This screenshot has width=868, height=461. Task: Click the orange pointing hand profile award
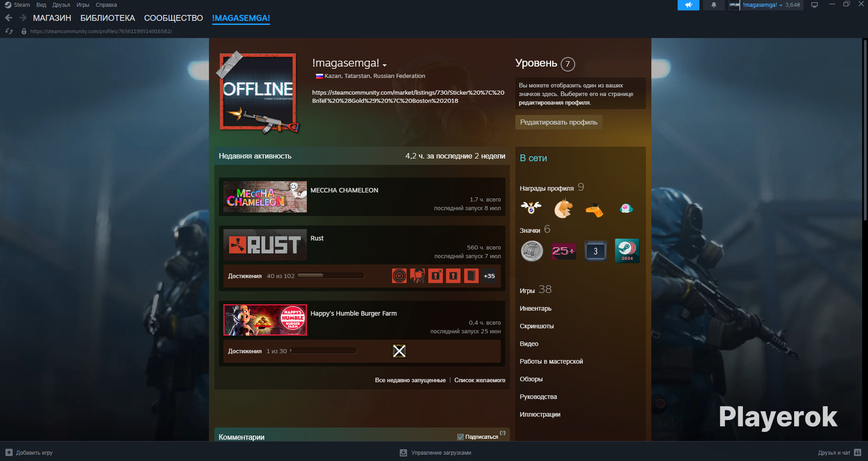594,210
